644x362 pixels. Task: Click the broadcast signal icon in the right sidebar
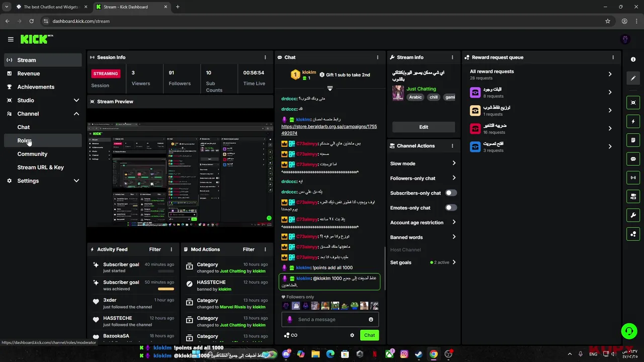point(633,177)
